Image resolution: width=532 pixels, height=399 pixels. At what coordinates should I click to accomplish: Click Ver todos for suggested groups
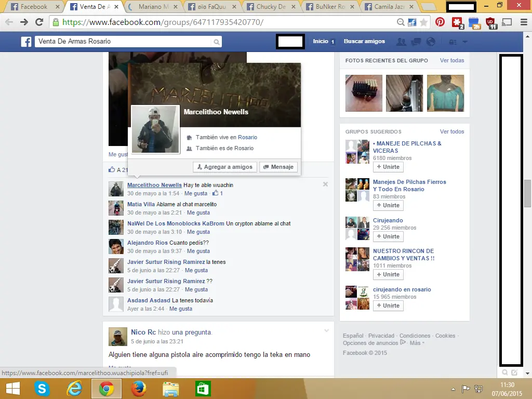click(x=452, y=131)
